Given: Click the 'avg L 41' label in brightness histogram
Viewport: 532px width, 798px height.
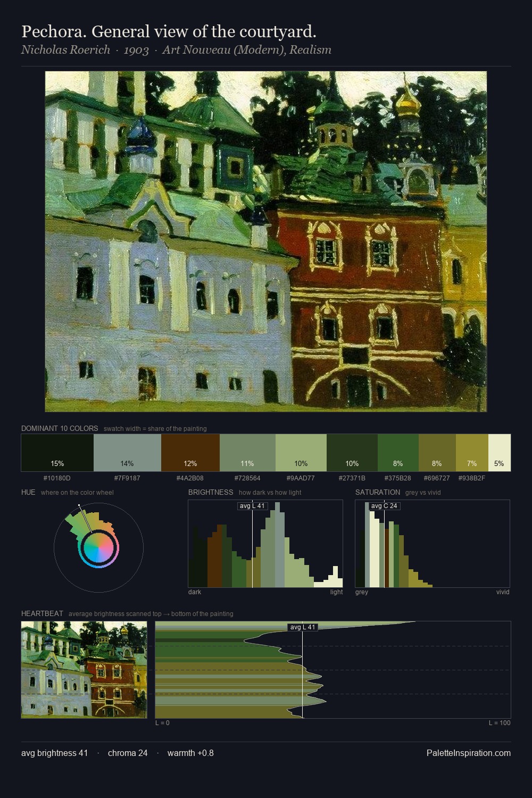Looking at the screenshot, I should [x=252, y=506].
